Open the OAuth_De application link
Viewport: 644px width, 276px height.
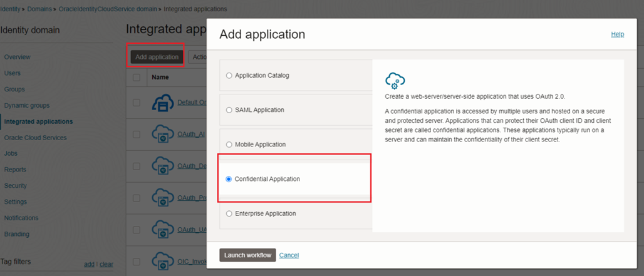[192, 166]
